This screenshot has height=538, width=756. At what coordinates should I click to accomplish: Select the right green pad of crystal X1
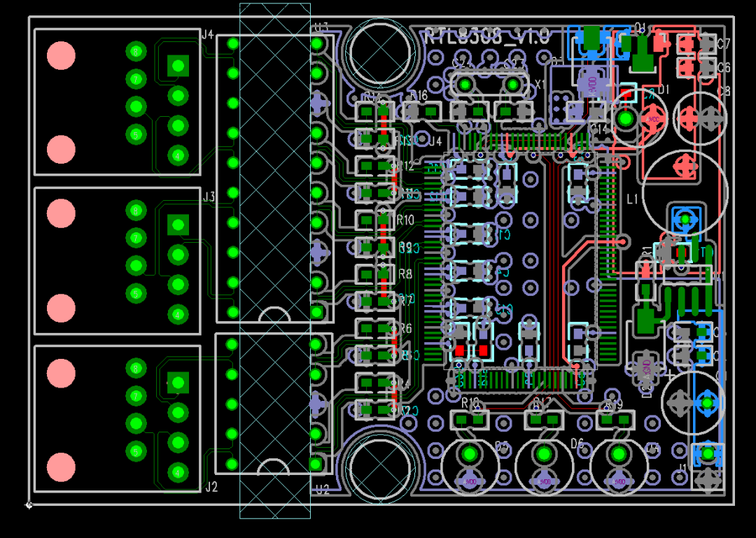512,85
